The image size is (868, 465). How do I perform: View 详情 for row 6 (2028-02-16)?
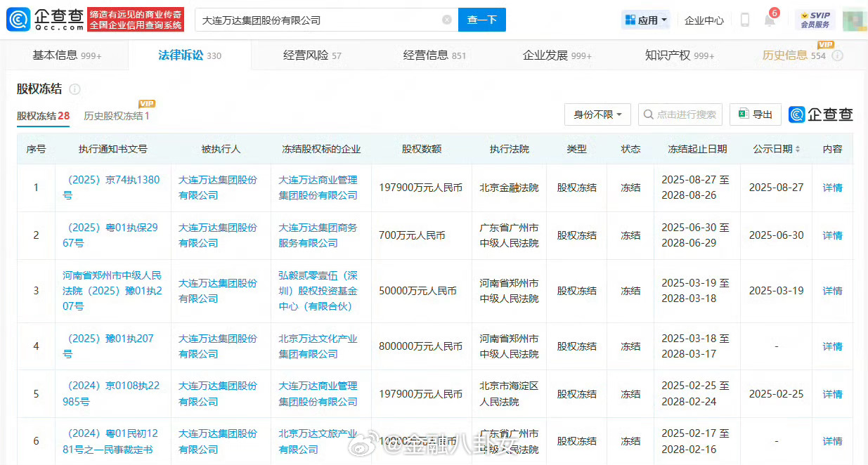[x=833, y=442]
